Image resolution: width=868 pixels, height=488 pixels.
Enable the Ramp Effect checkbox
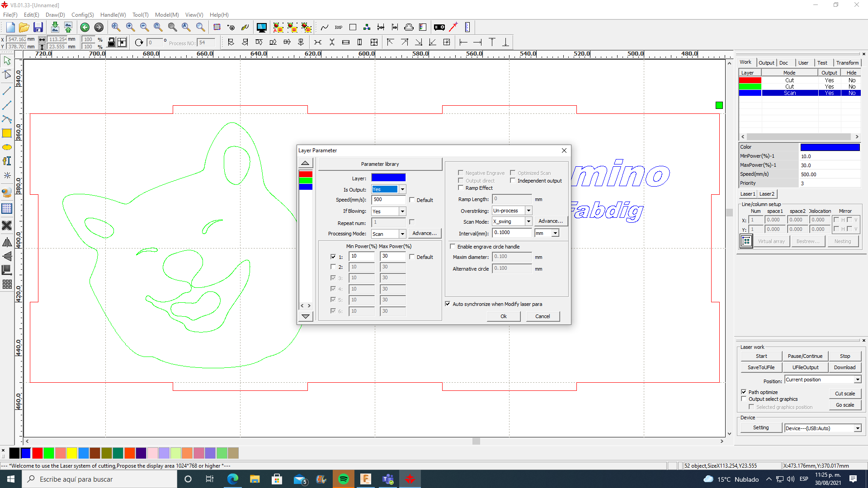point(461,188)
